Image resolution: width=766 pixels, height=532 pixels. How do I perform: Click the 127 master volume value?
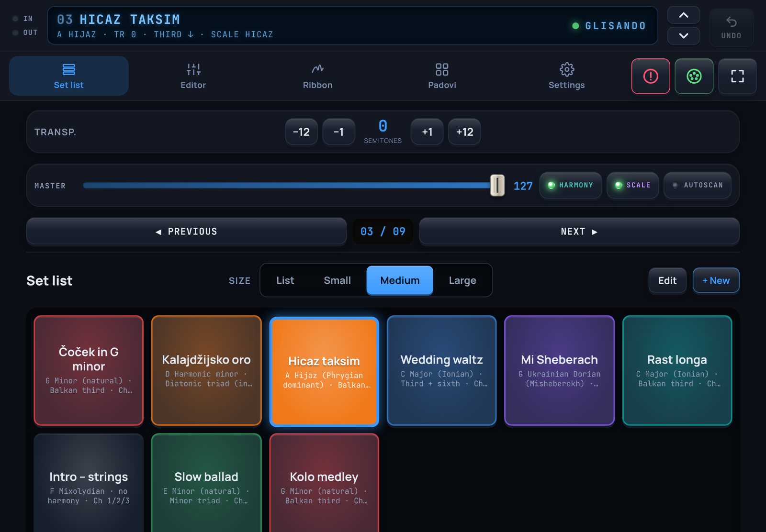point(523,186)
